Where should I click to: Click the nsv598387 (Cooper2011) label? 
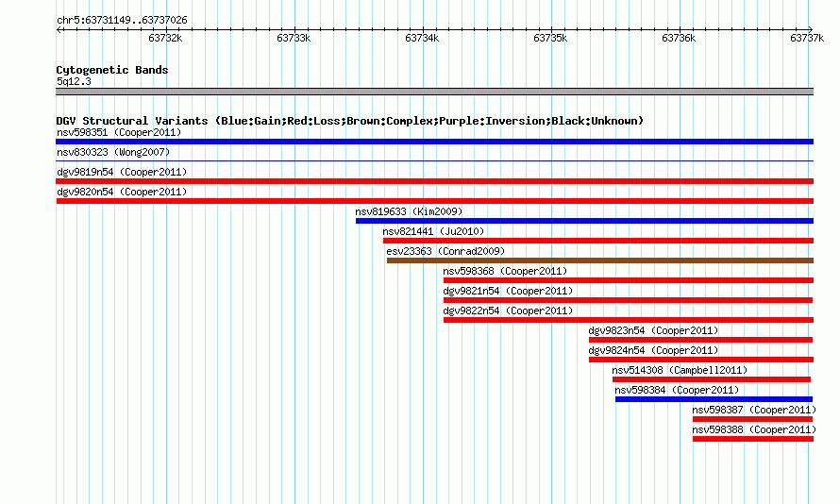click(754, 410)
